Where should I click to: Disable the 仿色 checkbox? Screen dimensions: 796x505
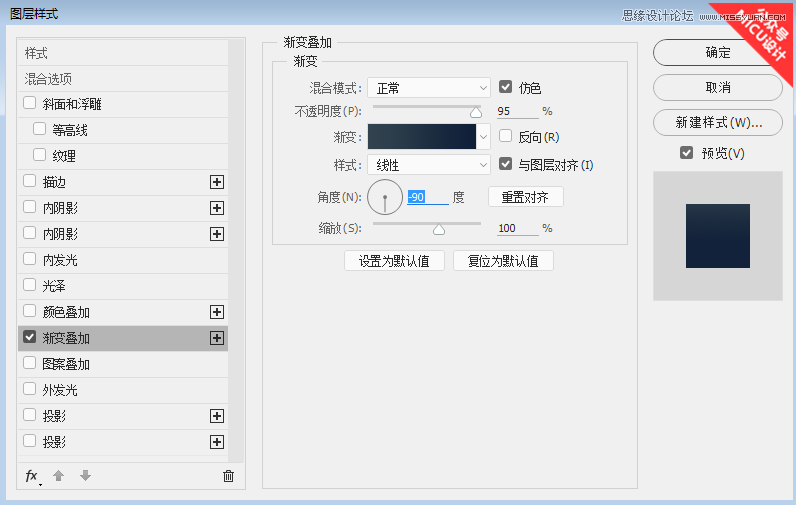(506, 87)
